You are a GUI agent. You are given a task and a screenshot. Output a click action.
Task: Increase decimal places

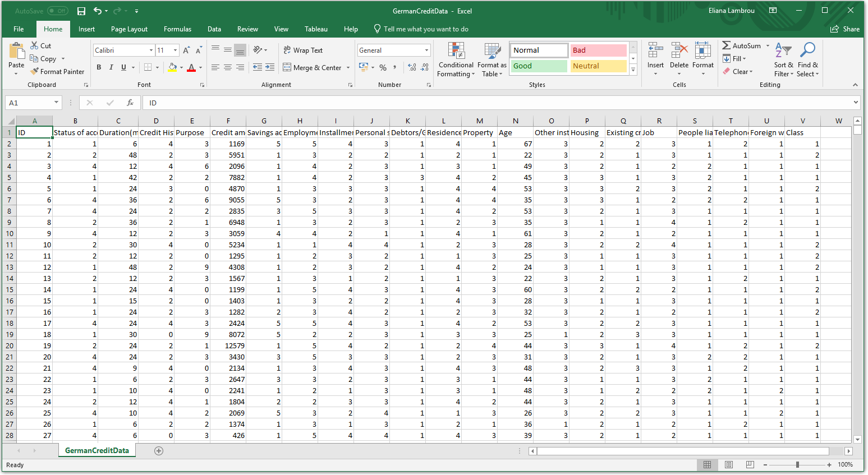[412, 67]
